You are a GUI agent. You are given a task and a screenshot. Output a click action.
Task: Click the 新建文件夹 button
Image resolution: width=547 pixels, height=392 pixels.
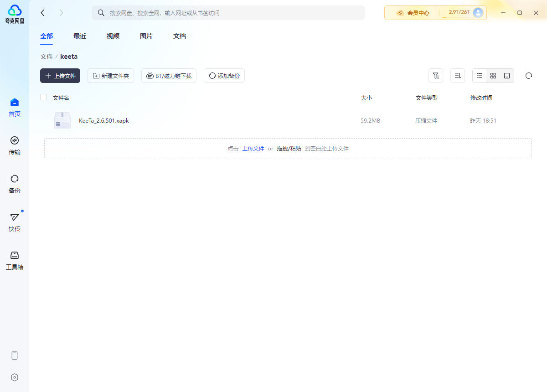[111, 76]
